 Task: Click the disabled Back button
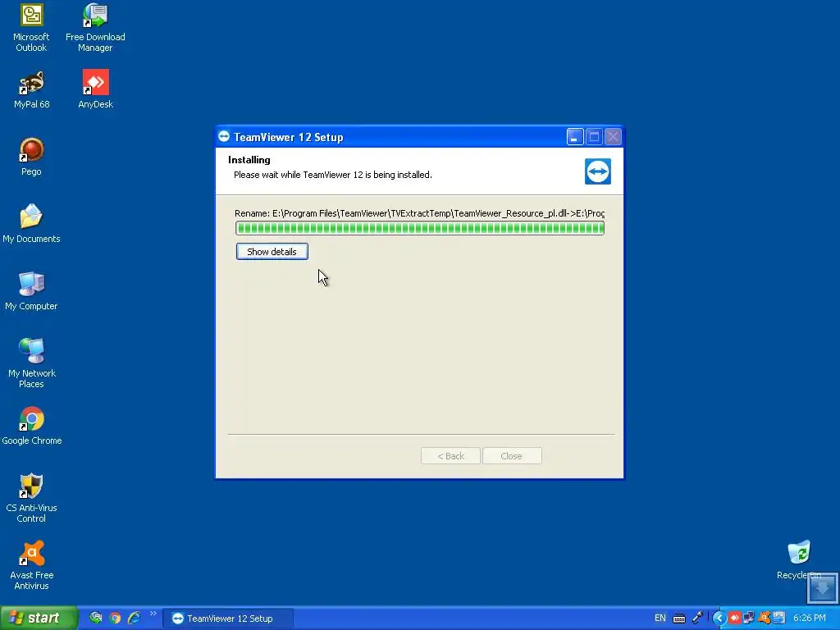pos(450,456)
